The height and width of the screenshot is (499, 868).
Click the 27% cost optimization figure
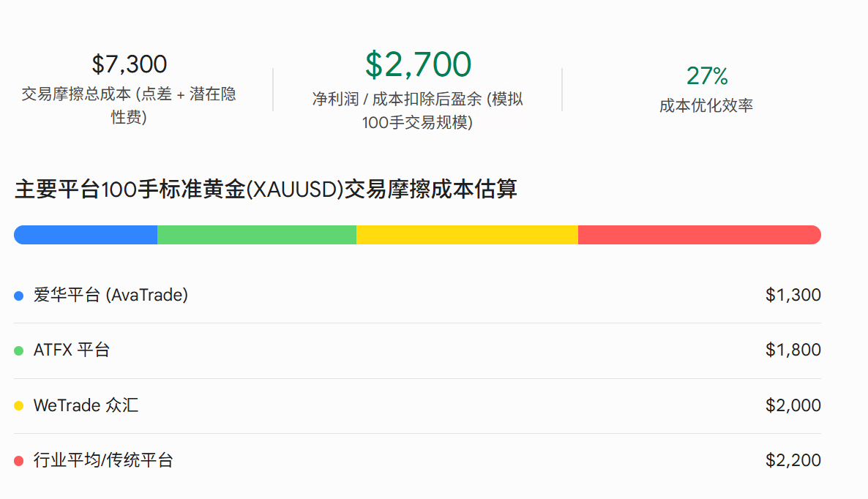pyautogui.click(x=707, y=76)
